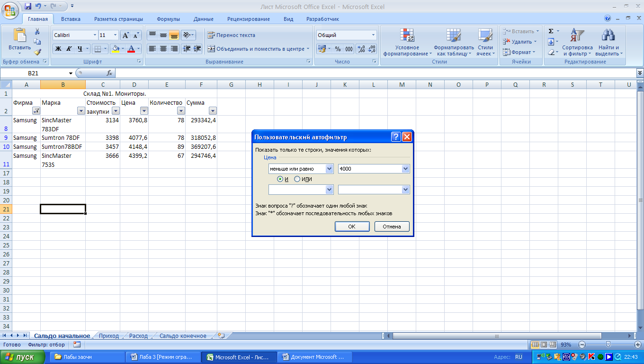Open the Calibri font name dropdown
Viewport: 644px width, 364px height.
click(94, 35)
